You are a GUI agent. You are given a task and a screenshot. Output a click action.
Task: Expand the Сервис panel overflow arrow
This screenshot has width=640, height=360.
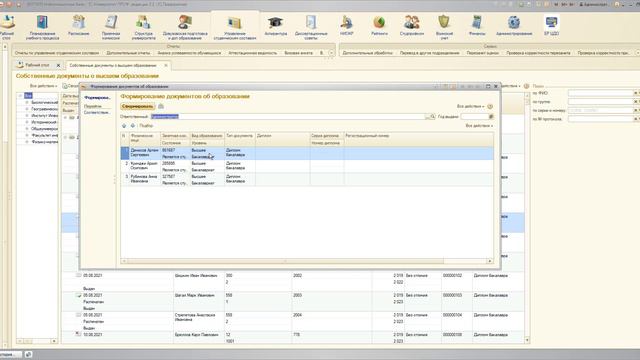click(x=637, y=53)
